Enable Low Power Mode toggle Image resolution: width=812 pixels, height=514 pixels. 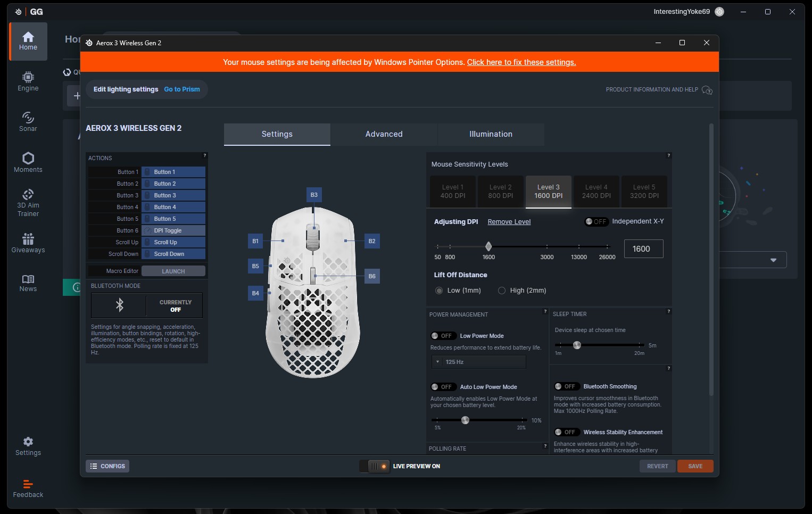[442, 336]
